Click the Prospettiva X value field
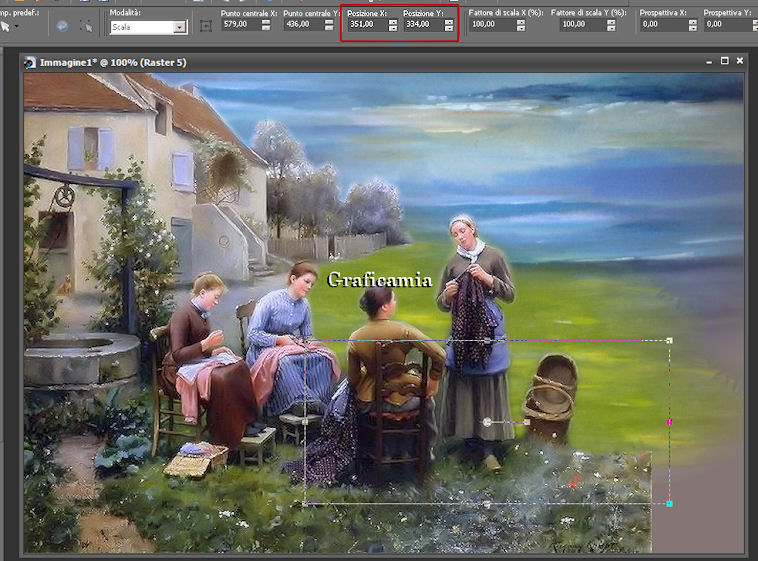 click(x=663, y=24)
